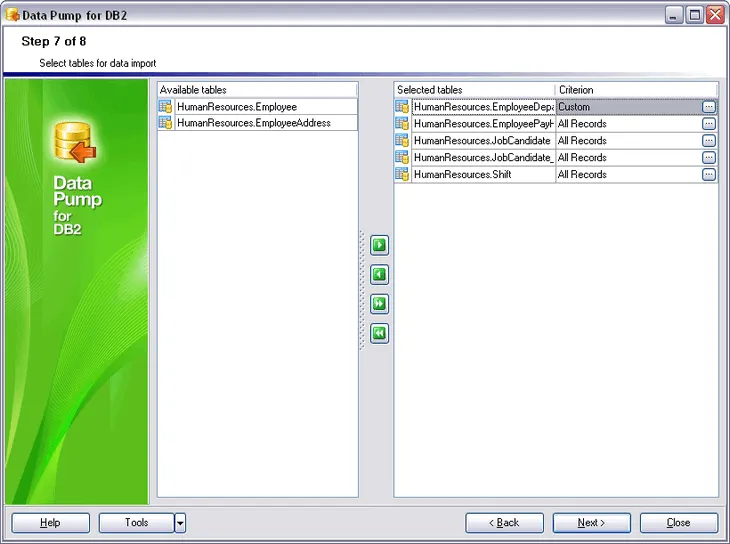Select HumanResources.EmployeeAddress in Available tables

(266, 122)
